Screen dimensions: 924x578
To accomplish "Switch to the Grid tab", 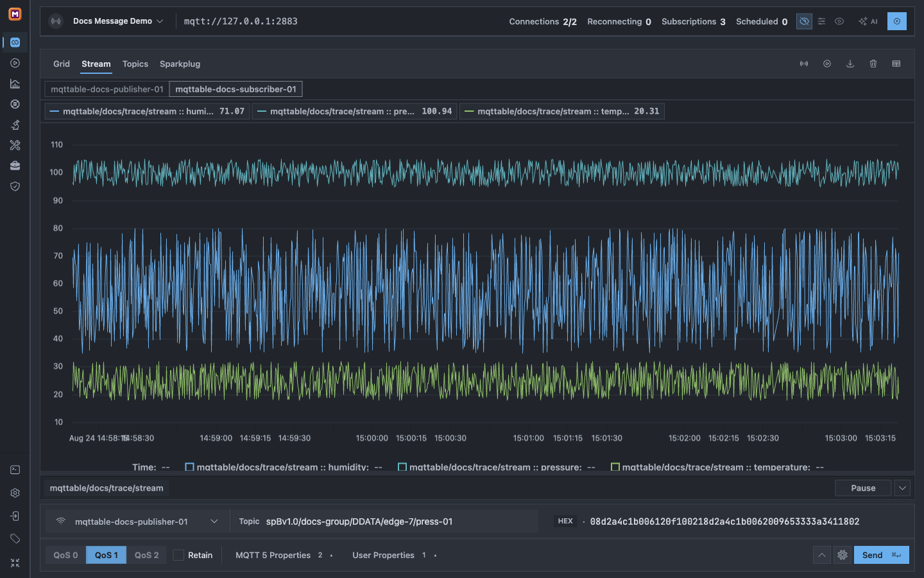I will [62, 64].
